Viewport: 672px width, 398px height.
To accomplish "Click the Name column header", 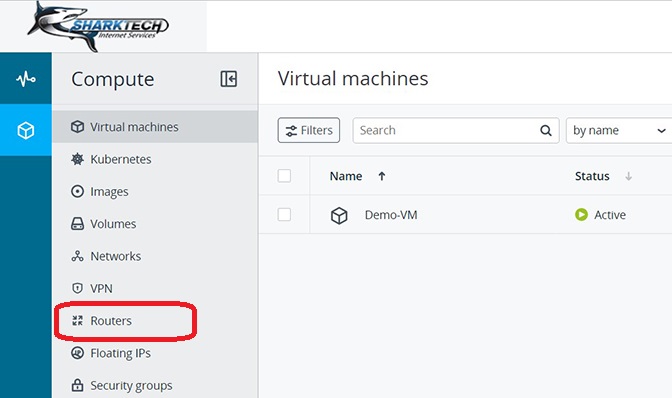I will (346, 176).
